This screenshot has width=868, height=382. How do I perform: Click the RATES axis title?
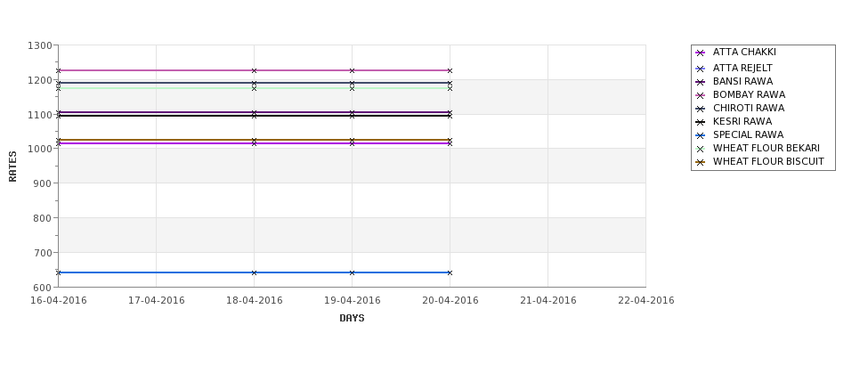[x=12, y=167]
